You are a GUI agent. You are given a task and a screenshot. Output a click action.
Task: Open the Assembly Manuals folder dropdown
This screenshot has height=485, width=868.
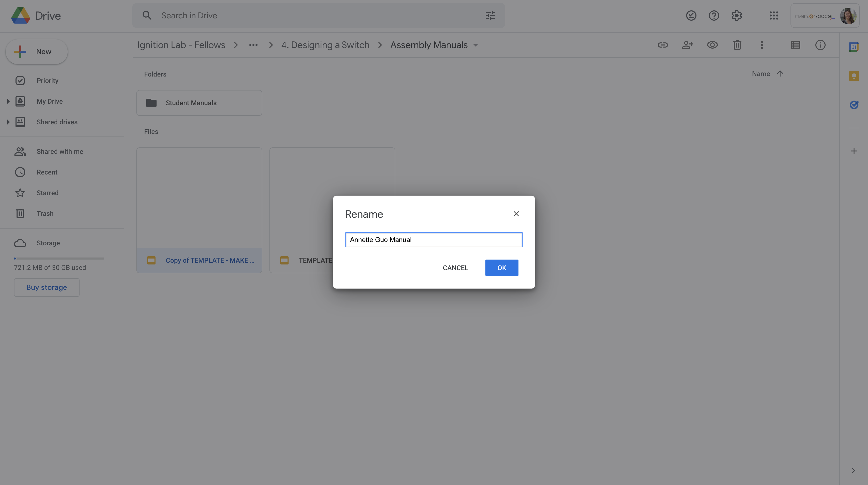[x=475, y=45]
